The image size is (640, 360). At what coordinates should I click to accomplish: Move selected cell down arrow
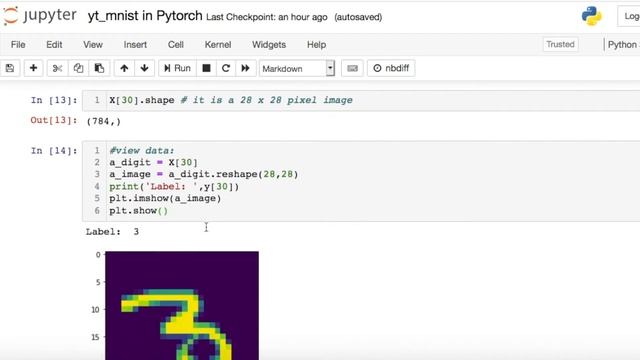pyautogui.click(x=144, y=68)
